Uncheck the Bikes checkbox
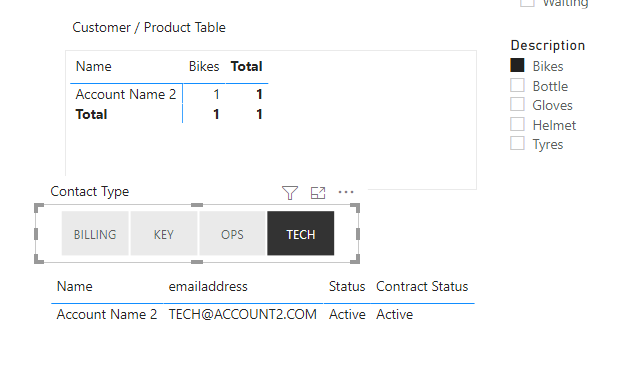The height and width of the screenshot is (368, 625). tap(517, 65)
